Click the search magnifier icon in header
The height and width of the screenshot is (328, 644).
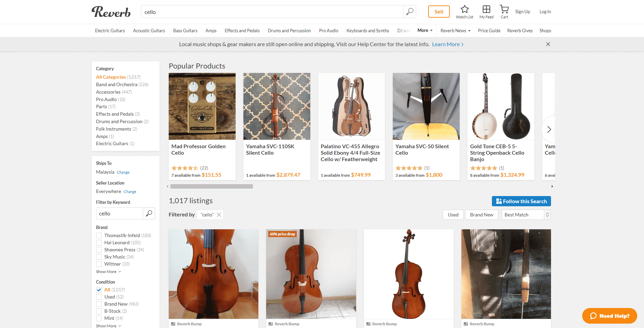[x=410, y=12]
